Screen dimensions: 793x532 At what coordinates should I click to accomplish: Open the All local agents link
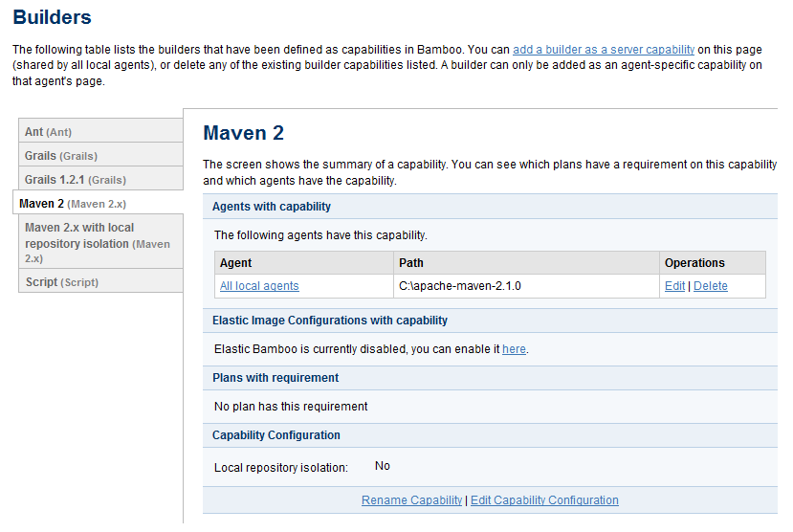click(x=259, y=286)
